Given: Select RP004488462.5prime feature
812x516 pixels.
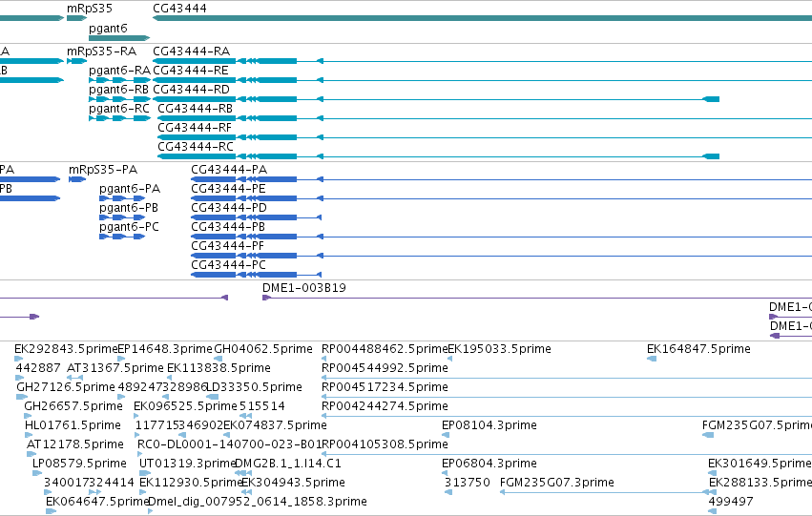Looking at the screenshot, I should (385, 349).
